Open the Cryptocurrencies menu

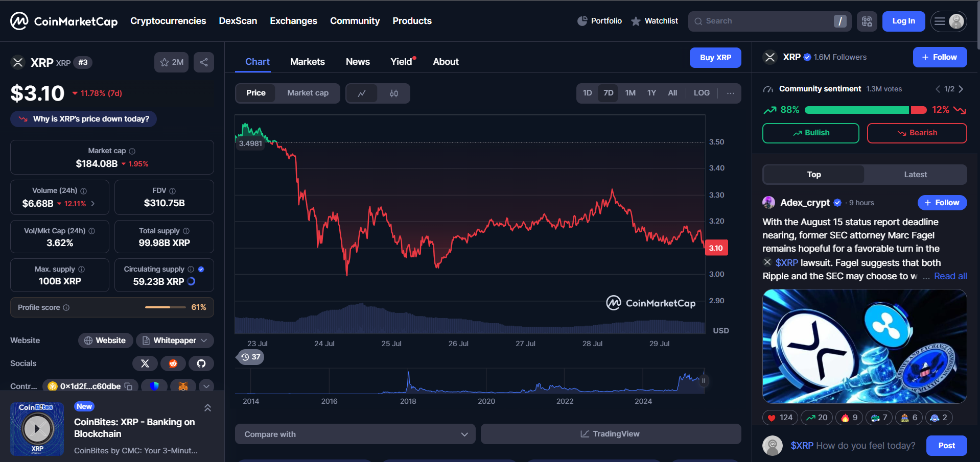[168, 21]
